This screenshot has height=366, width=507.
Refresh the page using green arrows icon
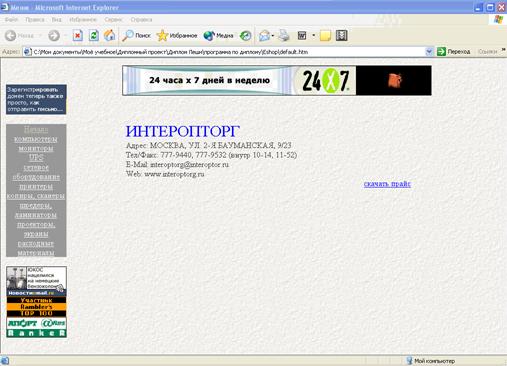click(x=94, y=35)
